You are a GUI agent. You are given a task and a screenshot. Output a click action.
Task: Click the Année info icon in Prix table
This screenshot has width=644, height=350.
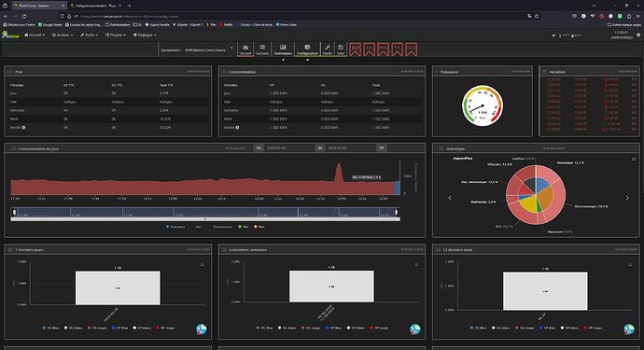coord(23,127)
